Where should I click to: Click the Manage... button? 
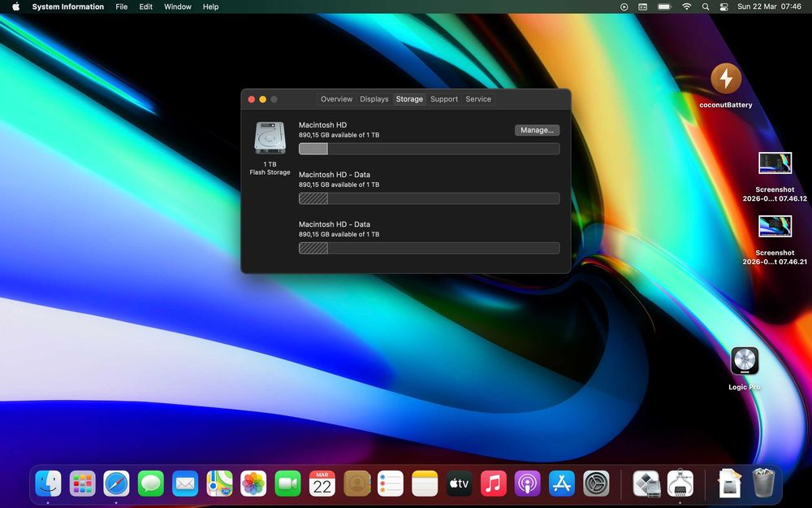[537, 130]
